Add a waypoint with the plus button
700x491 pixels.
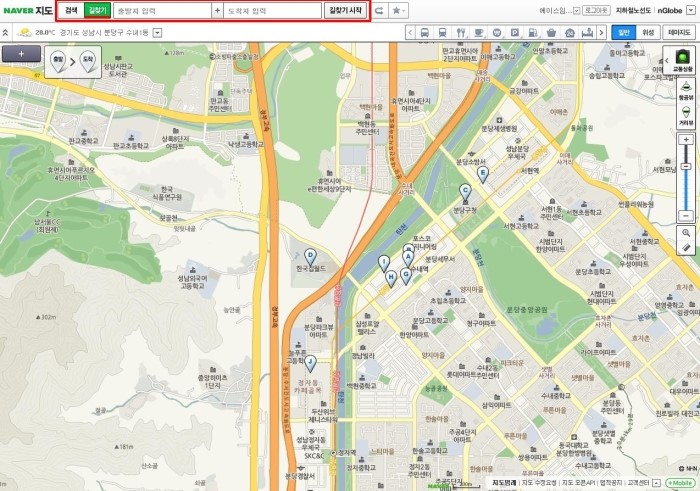click(217, 11)
